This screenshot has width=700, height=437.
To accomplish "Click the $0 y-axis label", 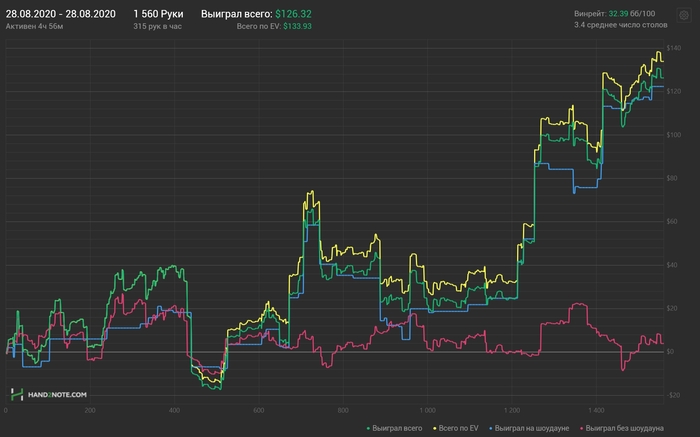I will [x=670, y=352].
